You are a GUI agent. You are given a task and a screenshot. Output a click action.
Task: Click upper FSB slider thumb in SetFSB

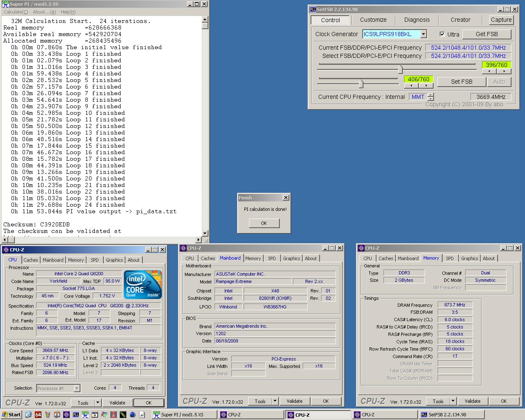click(x=400, y=69)
